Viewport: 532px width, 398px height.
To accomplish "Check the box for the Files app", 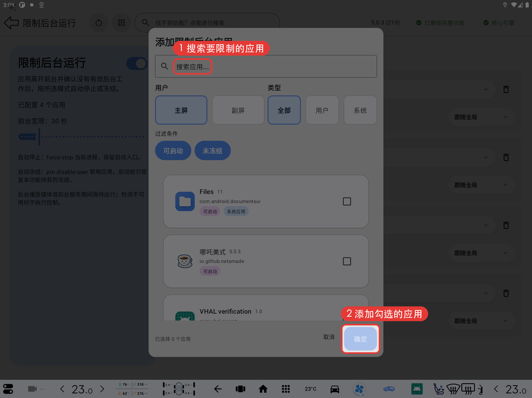I will point(347,201).
